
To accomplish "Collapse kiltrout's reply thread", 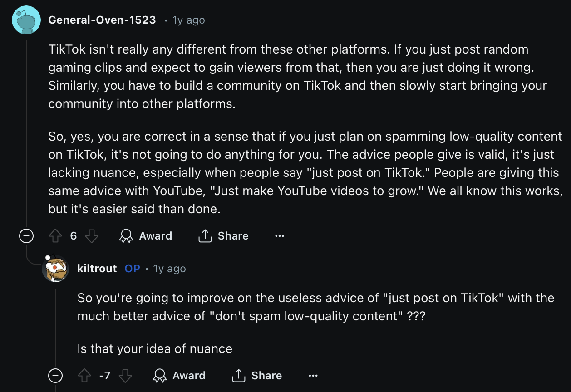I will coord(55,376).
